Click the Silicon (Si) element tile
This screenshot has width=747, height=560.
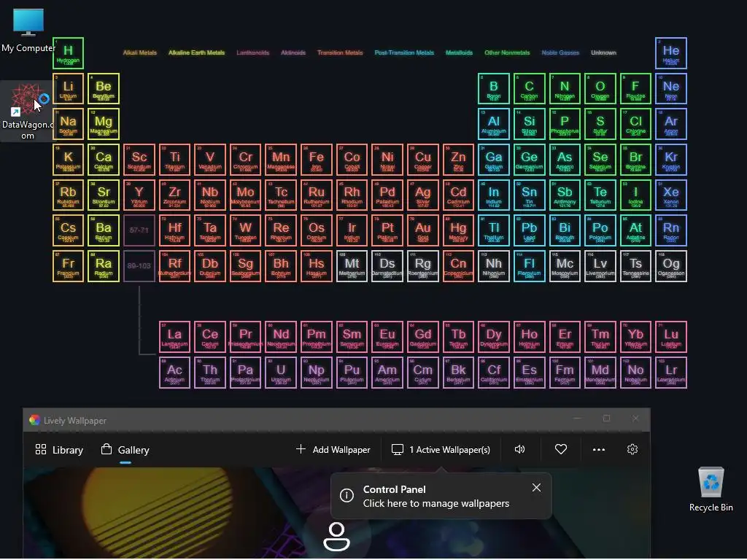(530, 124)
